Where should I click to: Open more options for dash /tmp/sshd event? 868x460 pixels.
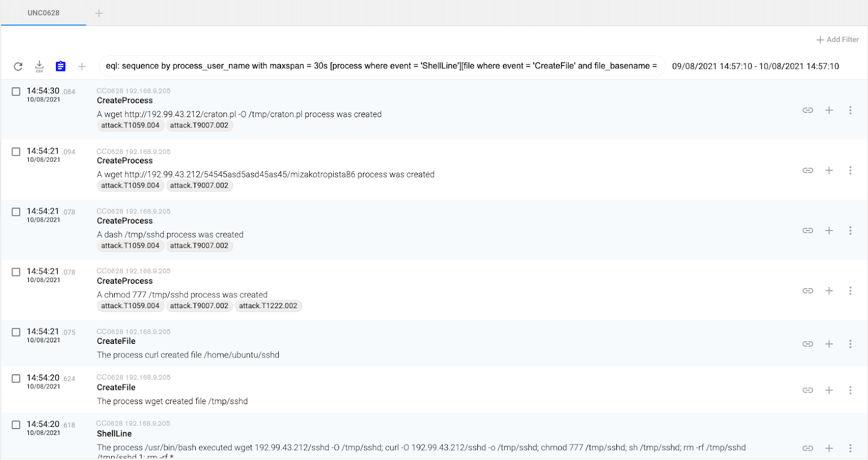pos(850,231)
